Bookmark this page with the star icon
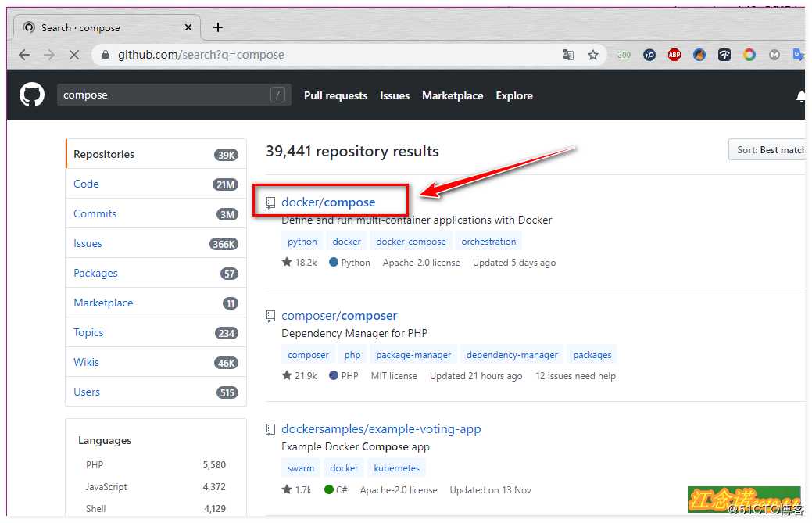Screen dimensions: 812x523 [x=593, y=55]
